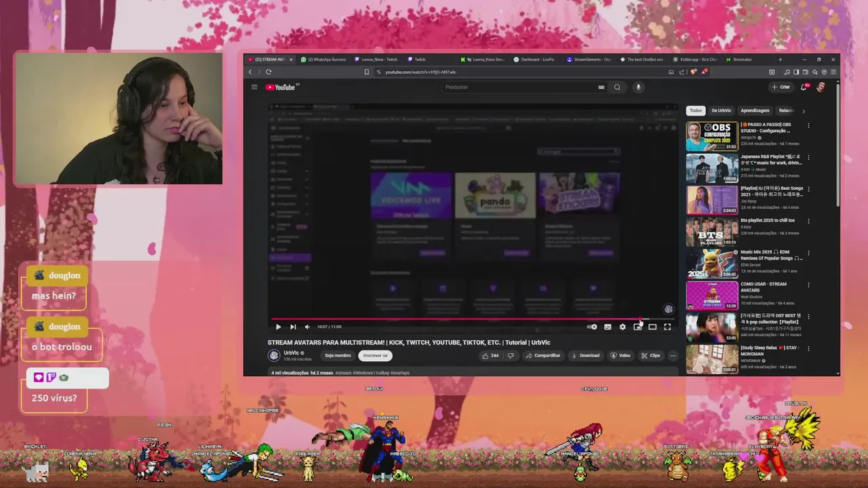868x488 pixels.
Task: Bookmark page icon in address bar
Action: tap(367, 72)
